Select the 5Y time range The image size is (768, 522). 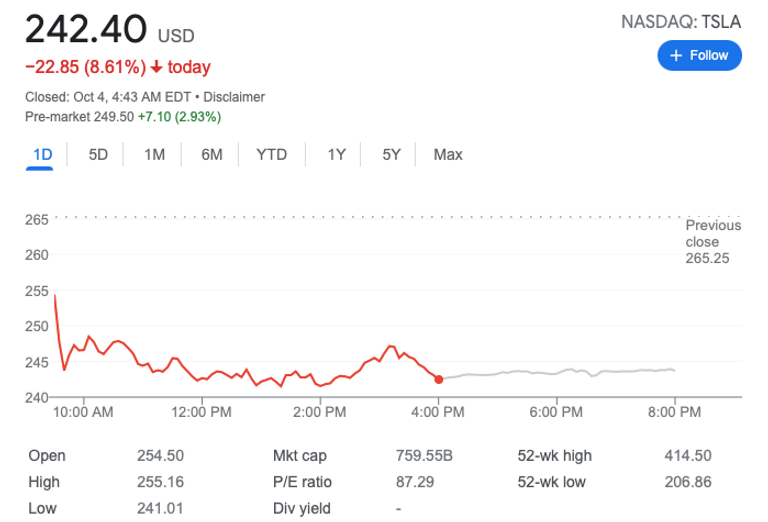[391, 154]
